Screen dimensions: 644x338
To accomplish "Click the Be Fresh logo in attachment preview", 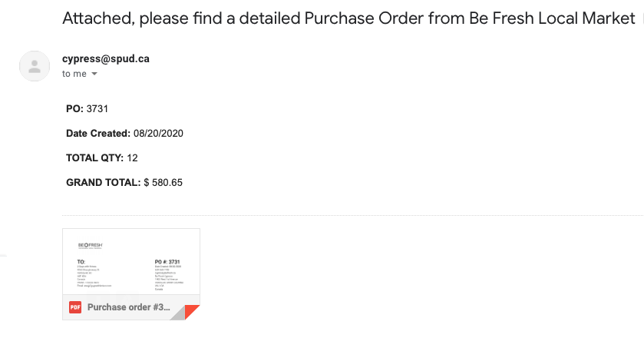I will tap(90, 246).
